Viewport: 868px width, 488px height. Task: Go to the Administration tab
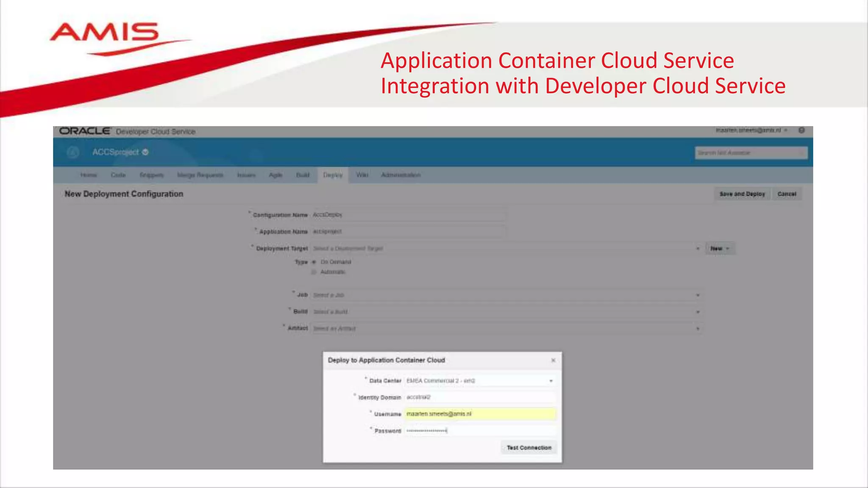(x=401, y=175)
